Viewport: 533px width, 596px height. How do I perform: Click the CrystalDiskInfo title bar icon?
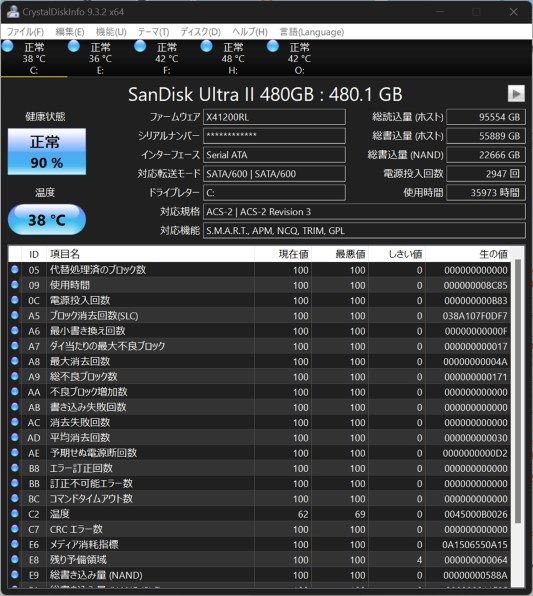(x=13, y=11)
